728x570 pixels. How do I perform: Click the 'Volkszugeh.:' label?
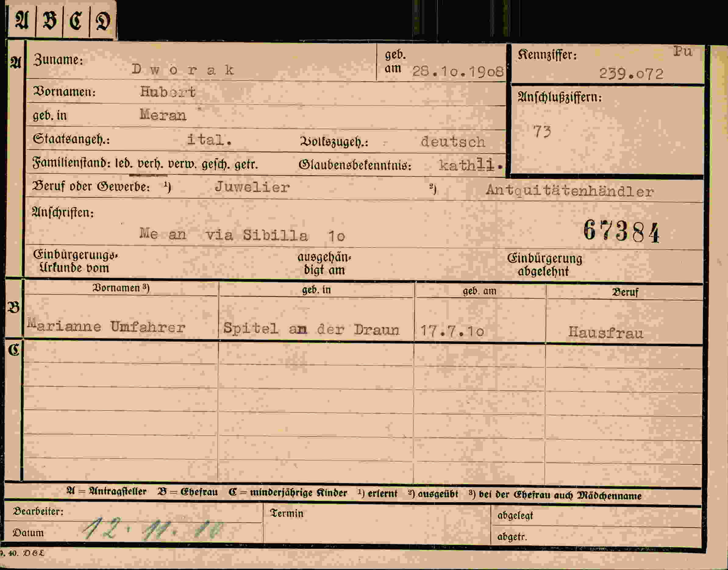pyautogui.click(x=334, y=142)
